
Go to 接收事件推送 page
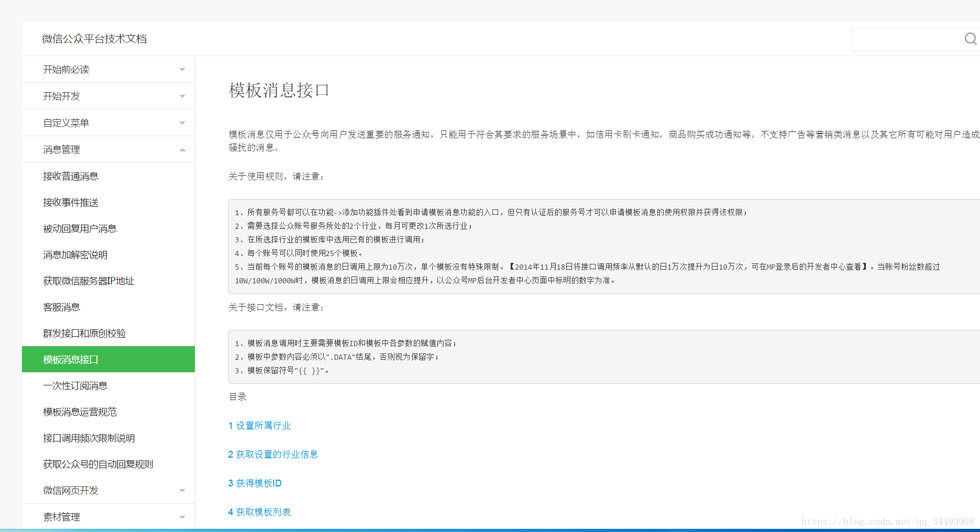71,203
